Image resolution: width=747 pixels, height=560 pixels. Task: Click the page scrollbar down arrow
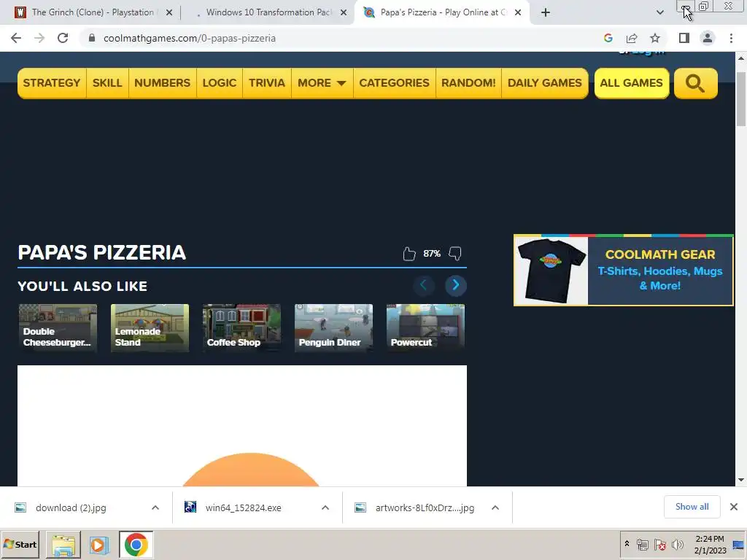(741, 480)
